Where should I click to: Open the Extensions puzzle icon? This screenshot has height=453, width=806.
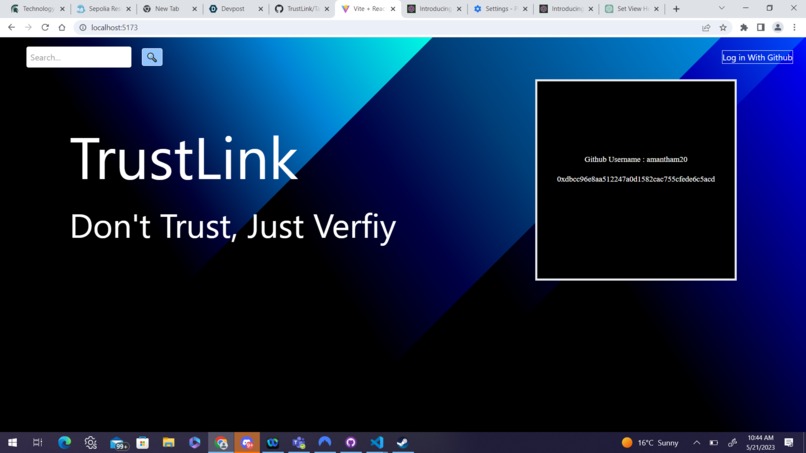click(743, 27)
